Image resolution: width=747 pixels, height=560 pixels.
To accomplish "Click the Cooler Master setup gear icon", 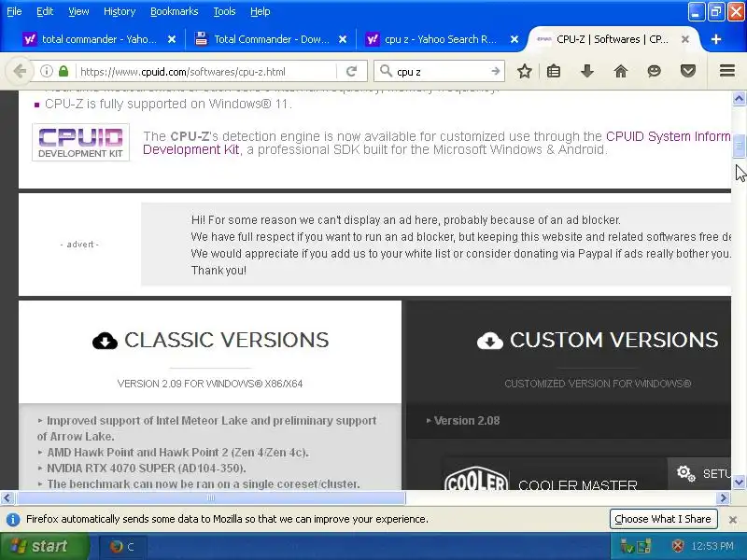I will click(686, 473).
